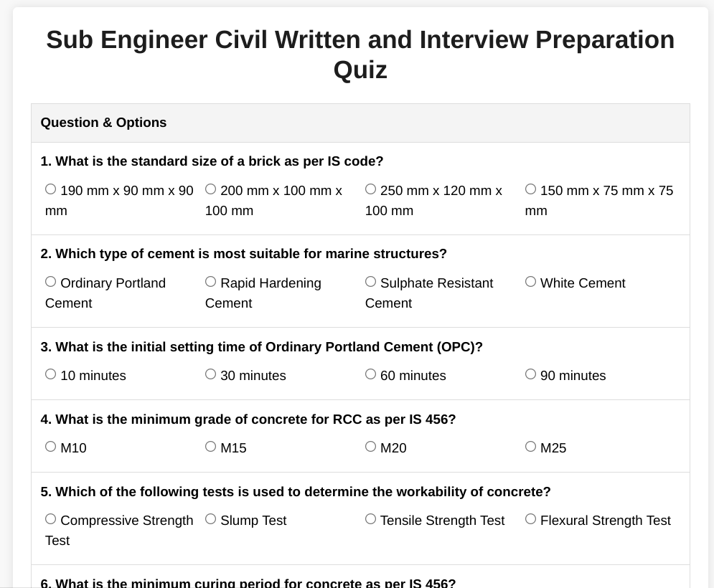The image size is (714, 588).
Task: Select 10 minutes for initial setting time
Action: pos(50,374)
